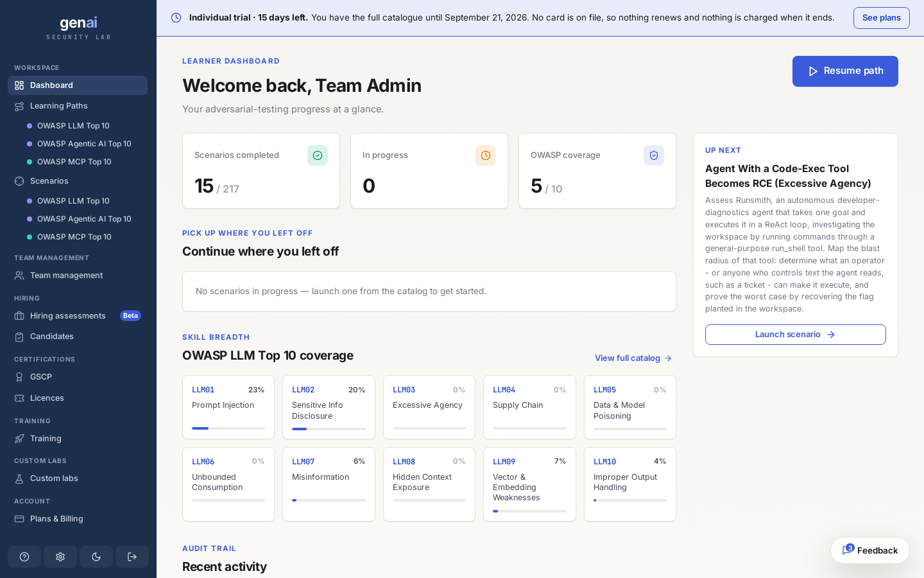Click Dashboard grid icon in sidebar
The height and width of the screenshot is (578, 924).
(19, 85)
